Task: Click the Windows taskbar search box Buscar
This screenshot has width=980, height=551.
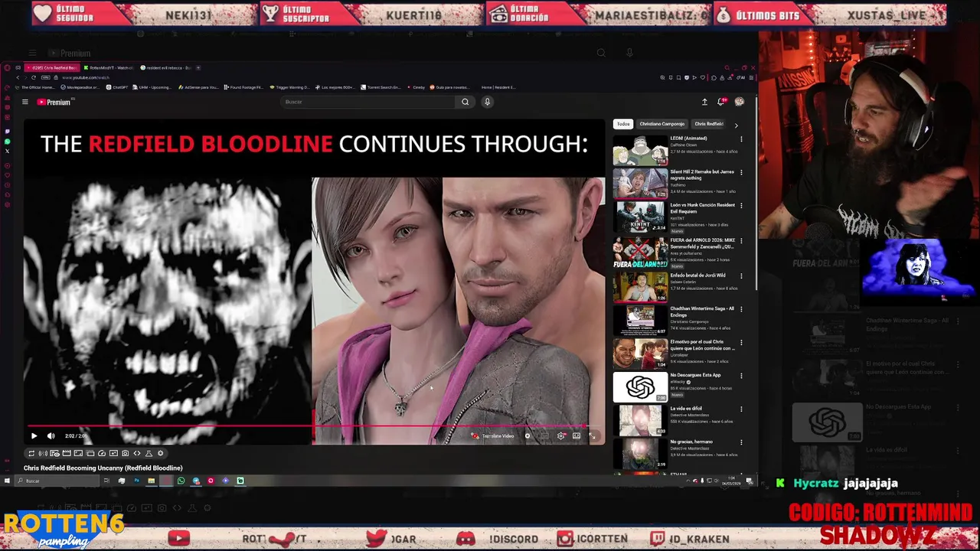Action: point(57,481)
